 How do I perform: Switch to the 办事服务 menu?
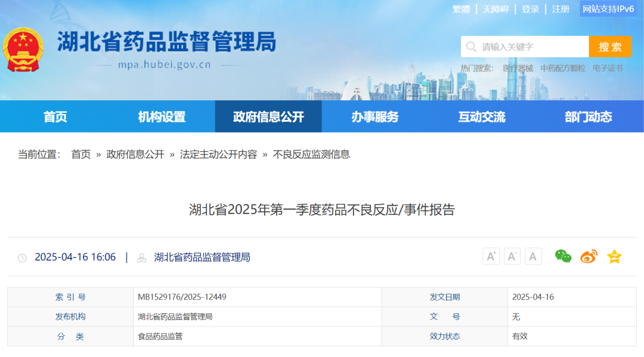click(x=375, y=117)
